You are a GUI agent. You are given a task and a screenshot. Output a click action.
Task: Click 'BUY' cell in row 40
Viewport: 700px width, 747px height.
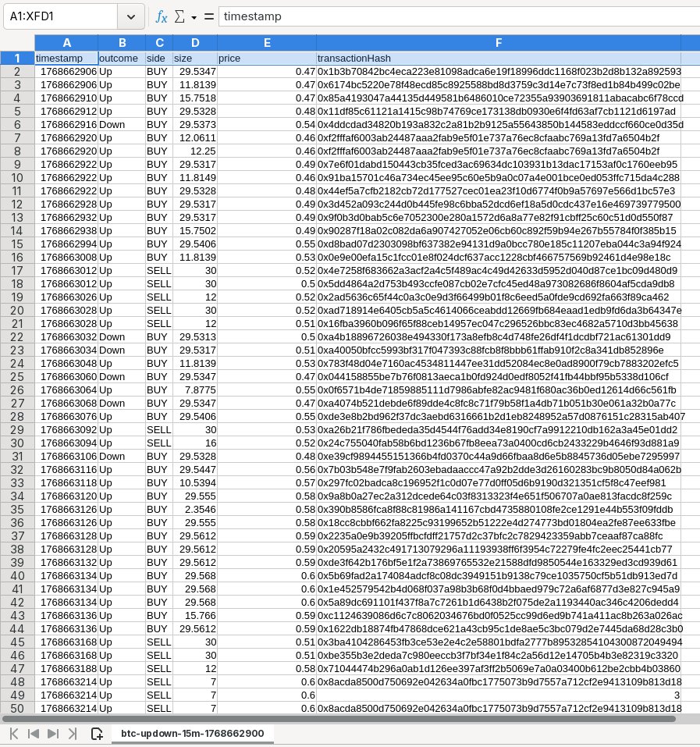point(159,576)
